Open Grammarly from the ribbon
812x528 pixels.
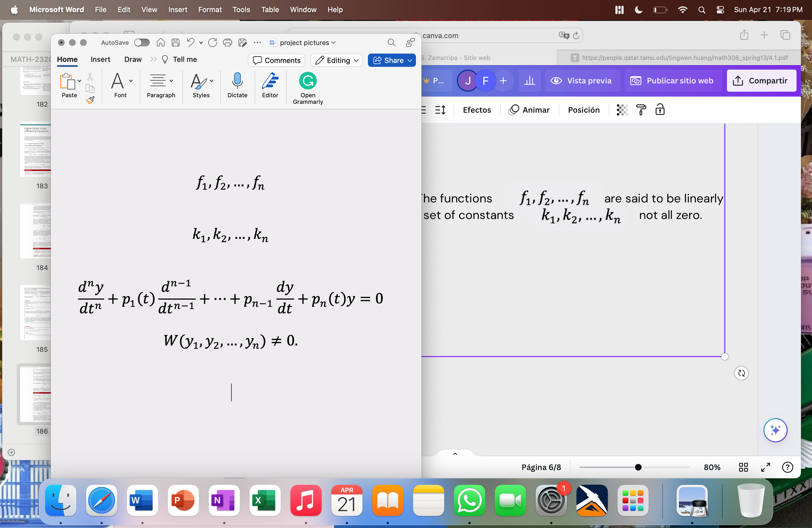pyautogui.click(x=308, y=81)
